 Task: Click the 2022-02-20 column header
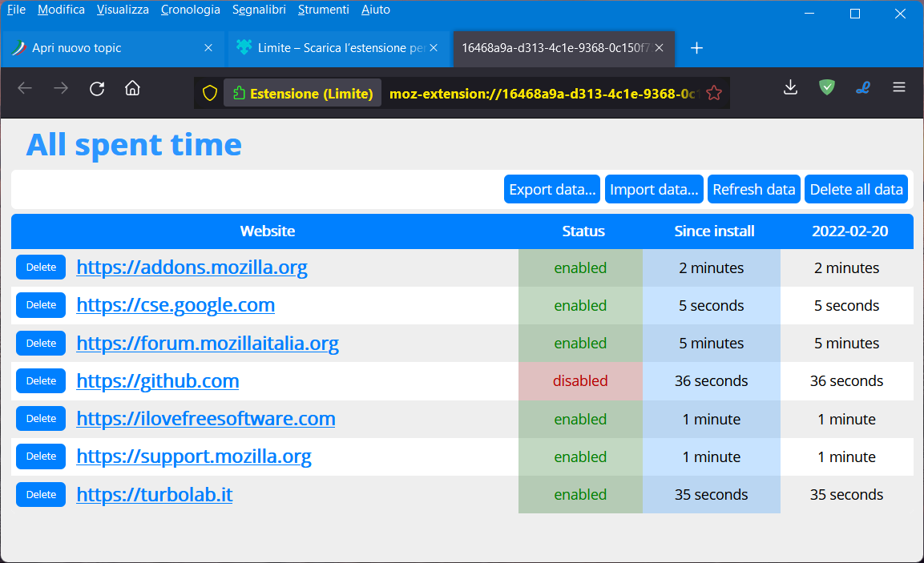pos(849,231)
